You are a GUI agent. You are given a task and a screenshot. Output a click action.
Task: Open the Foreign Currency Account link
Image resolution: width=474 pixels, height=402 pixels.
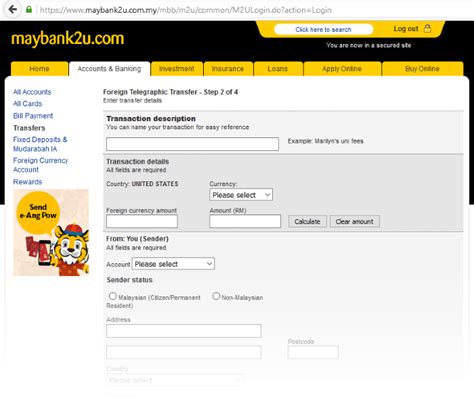click(40, 165)
